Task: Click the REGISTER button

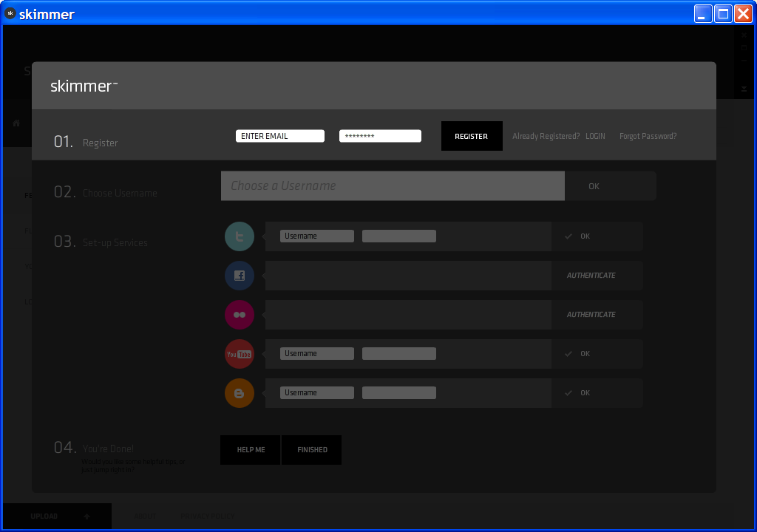Action: point(472,136)
